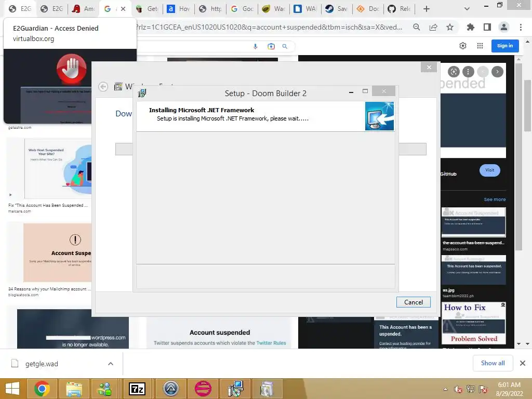Open a new Chrome tab
This screenshot has height=399, width=532.
coord(427,9)
